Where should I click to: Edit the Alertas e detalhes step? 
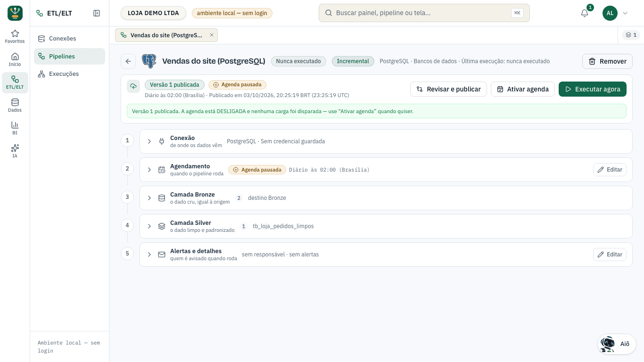[x=610, y=255]
